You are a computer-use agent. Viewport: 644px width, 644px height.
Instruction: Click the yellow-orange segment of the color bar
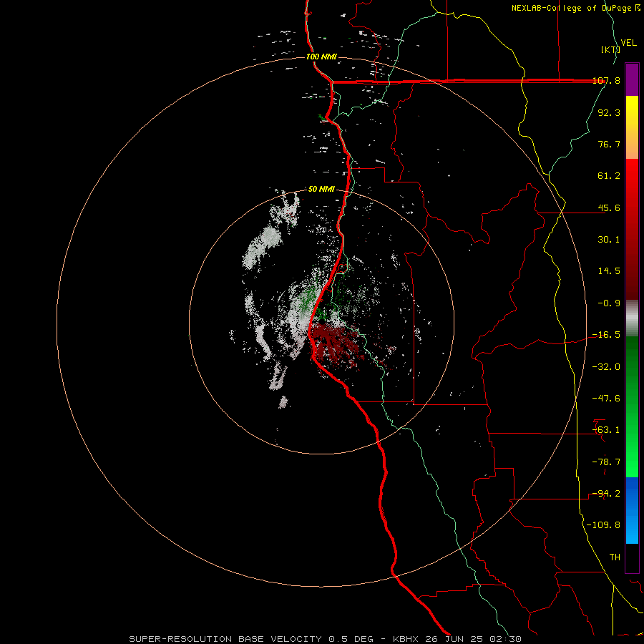[x=632, y=127]
